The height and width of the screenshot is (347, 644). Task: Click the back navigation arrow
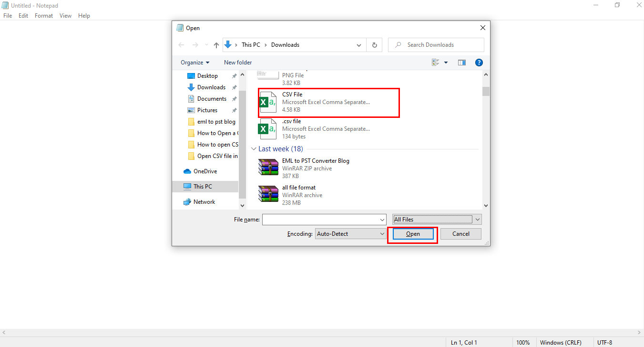(x=181, y=44)
